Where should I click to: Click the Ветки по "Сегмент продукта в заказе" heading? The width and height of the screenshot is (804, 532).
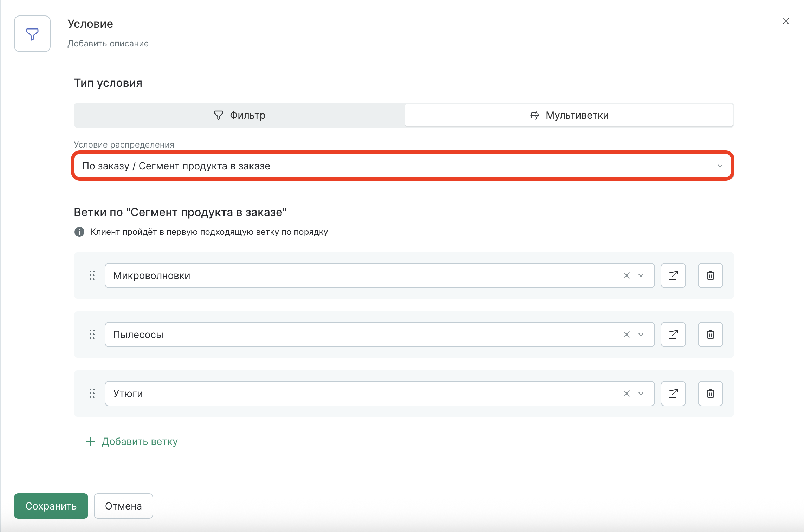[x=180, y=212]
